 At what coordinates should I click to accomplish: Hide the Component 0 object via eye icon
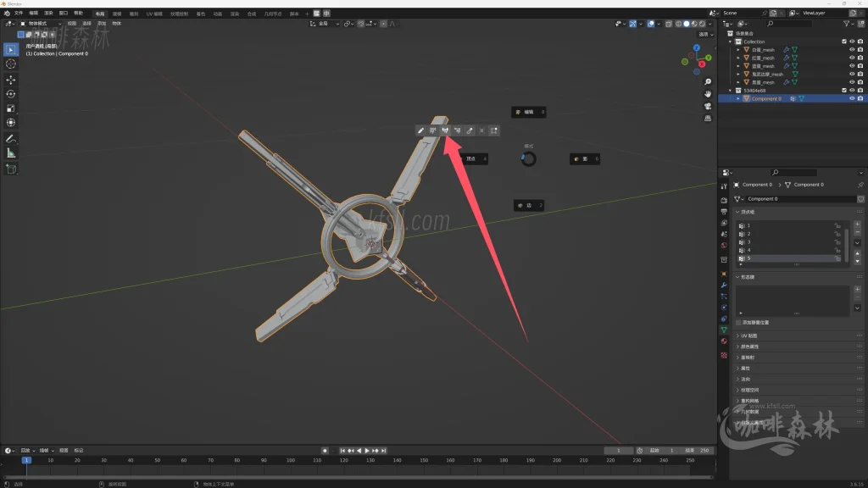(x=852, y=98)
